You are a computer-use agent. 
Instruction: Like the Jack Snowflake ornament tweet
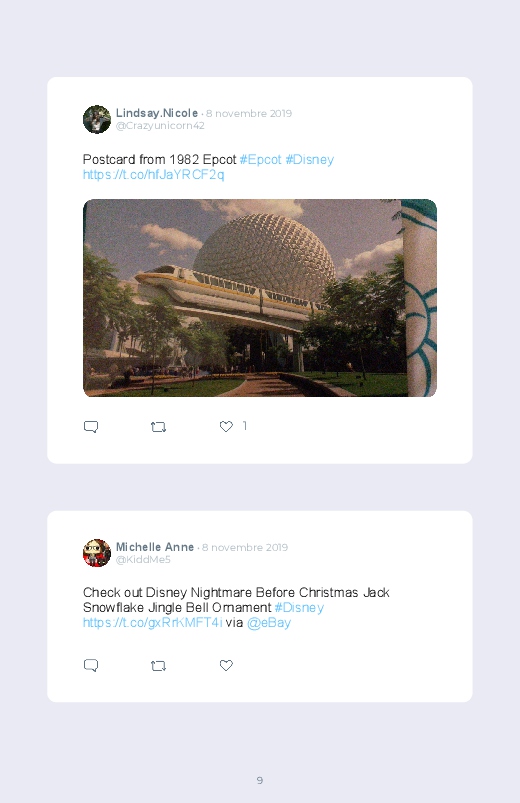[x=226, y=665]
